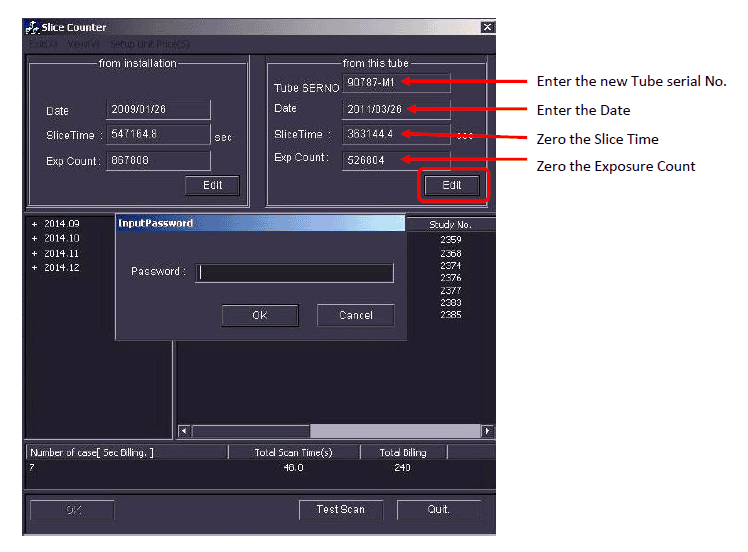The width and height of the screenshot is (748, 552).
Task: Click the horizontal scrollbar right arrow
Action: coord(488,431)
